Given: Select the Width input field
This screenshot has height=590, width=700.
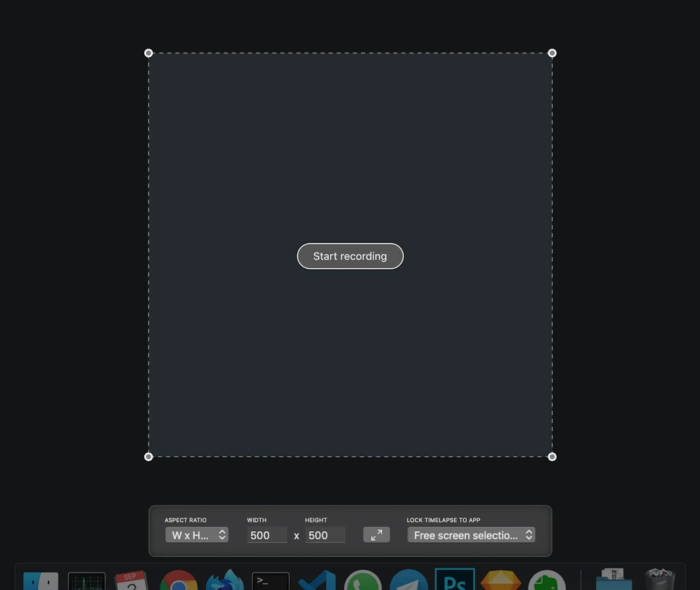Looking at the screenshot, I should pyautogui.click(x=266, y=535).
